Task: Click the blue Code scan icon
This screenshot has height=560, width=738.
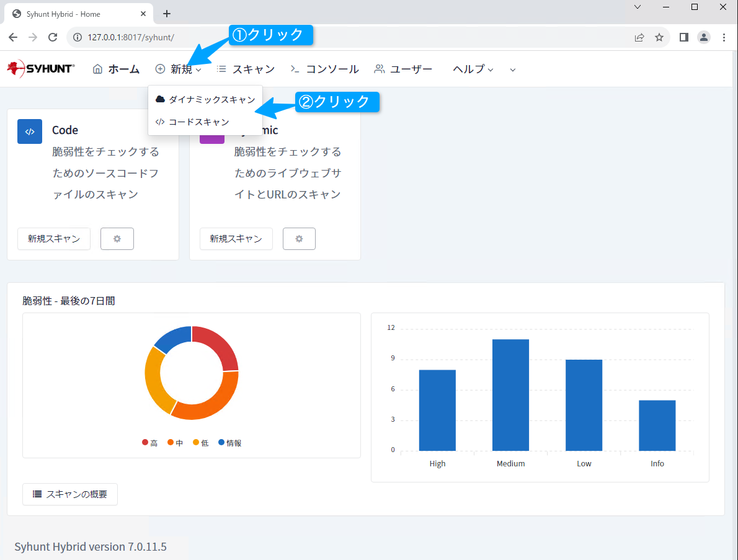Action: 30,131
